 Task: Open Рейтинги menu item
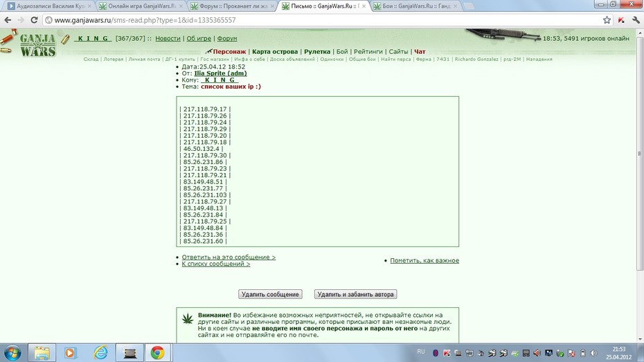pyautogui.click(x=368, y=51)
